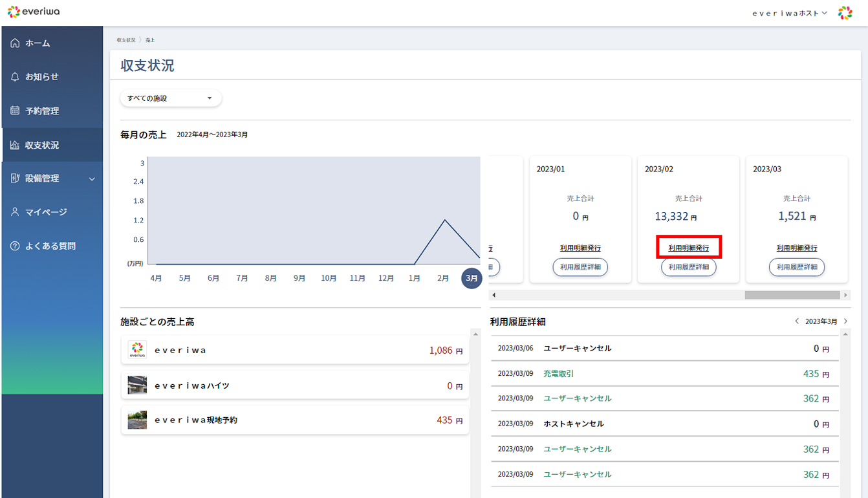Click the bell notification icon
This screenshot has height=498, width=868.
[15, 77]
